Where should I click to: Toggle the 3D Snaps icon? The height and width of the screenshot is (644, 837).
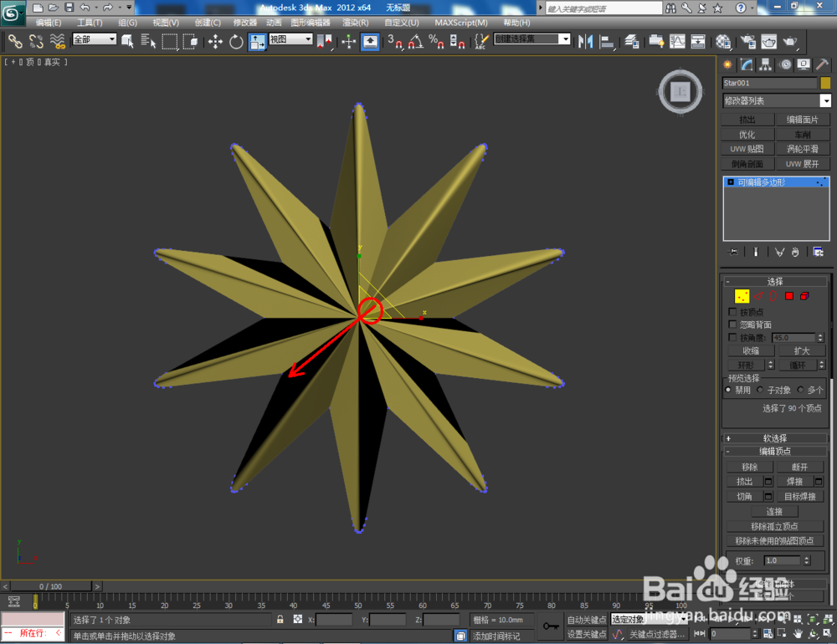tap(395, 42)
